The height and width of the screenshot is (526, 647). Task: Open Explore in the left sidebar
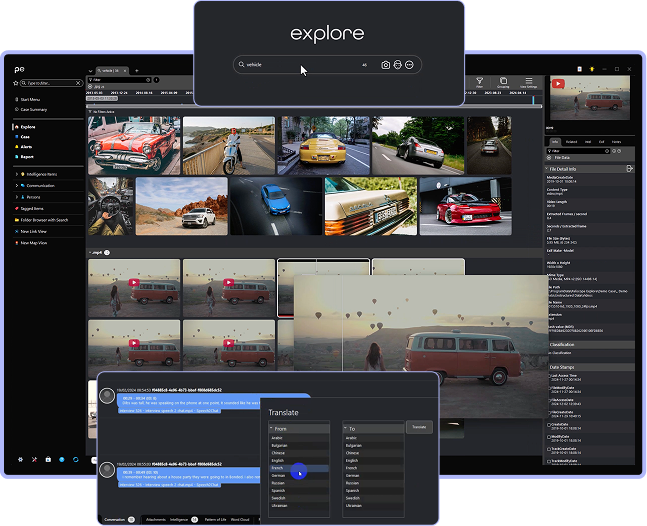[x=28, y=127]
